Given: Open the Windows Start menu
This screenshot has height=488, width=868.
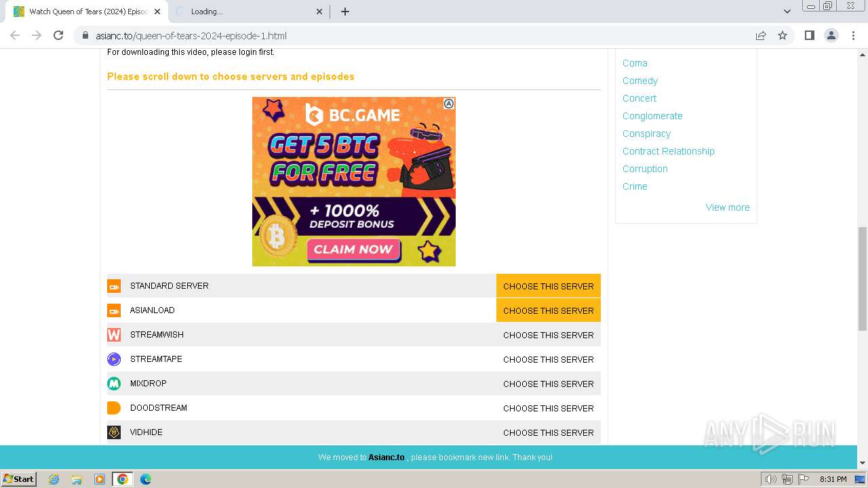Looking at the screenshot, I should click(x=19, y=479).
